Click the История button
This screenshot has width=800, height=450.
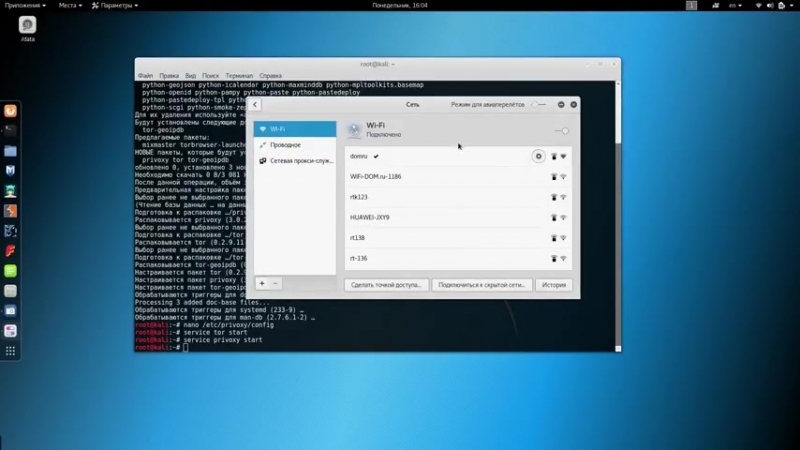pyautogui.click(x=554, y=285)
